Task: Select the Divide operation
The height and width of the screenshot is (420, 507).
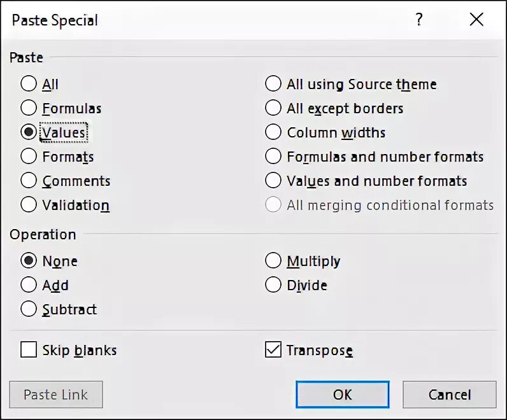Action: coord(273,285)
